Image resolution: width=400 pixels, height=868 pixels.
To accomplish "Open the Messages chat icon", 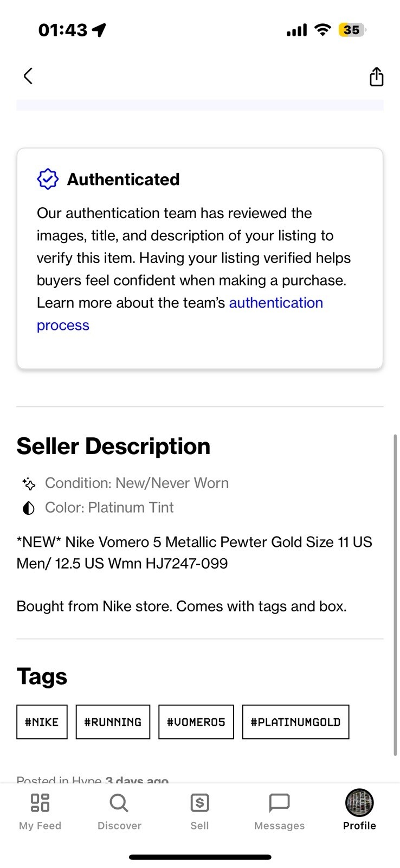I will pyautogui.click(x=280, y=802).
